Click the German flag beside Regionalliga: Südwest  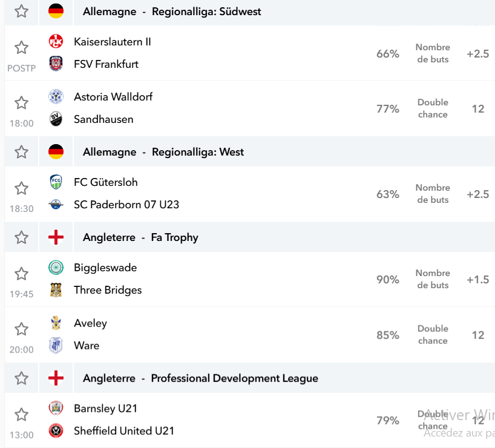click(x=56, y=12)
